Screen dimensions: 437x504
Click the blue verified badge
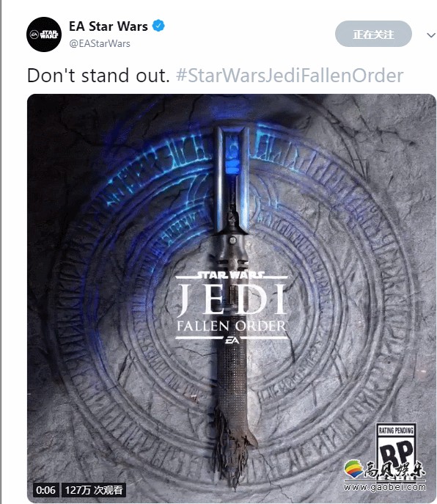pos(158,26)
